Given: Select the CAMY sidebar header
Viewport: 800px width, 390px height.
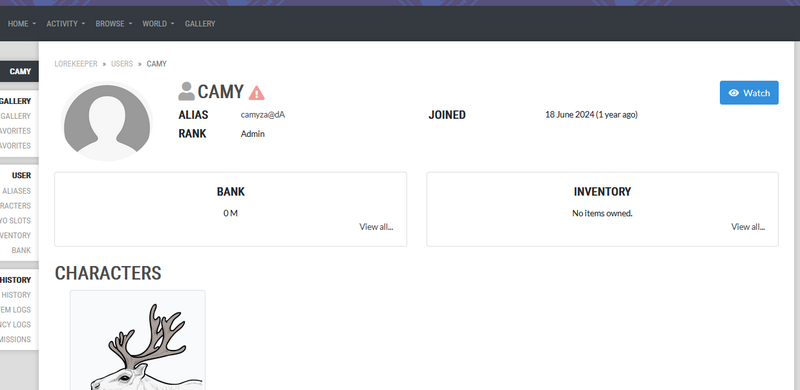Looking at the screenshot, I should click(x=19, y=71).
